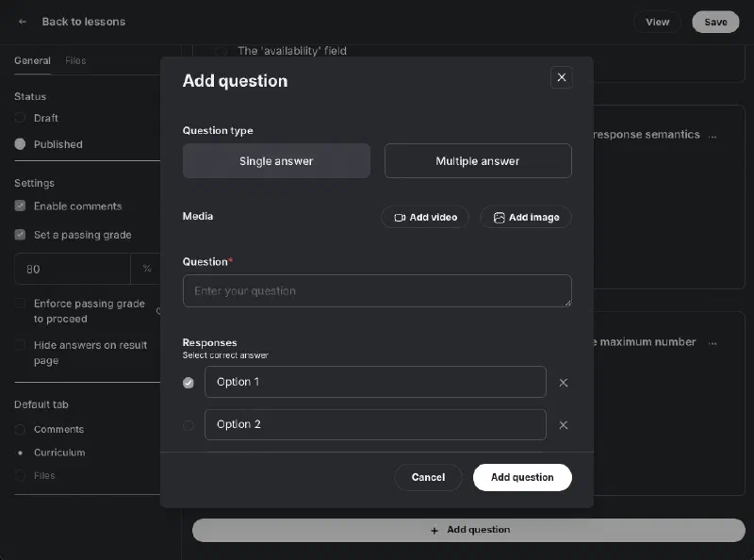This screenshot has width=754, height=560.
Task: Click the Enter your question field
Action: click(x=377, y=291)
